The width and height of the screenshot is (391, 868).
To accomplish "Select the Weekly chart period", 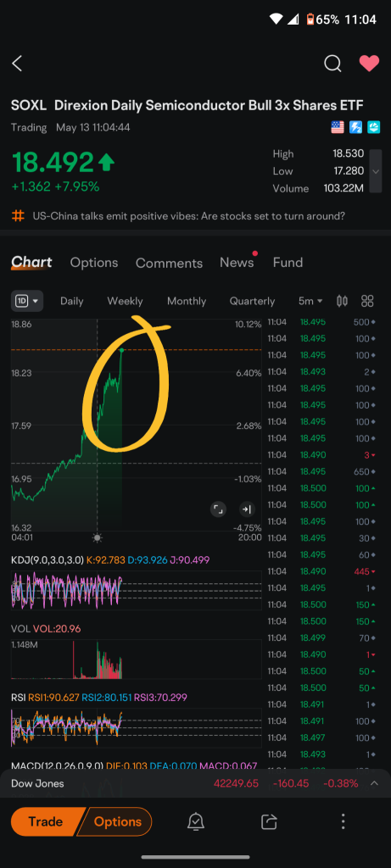I will click(125, 301).
